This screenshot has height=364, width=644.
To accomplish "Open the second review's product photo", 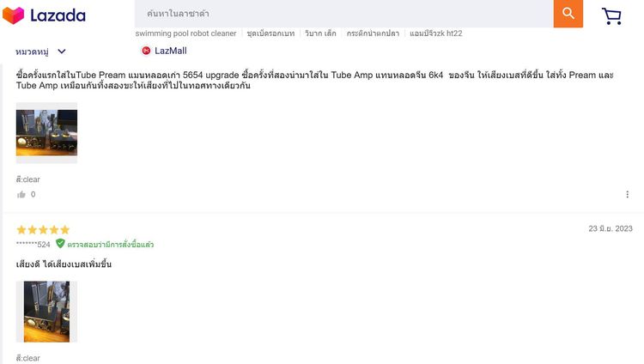I will pyautogui.click(x=46, y=312).
